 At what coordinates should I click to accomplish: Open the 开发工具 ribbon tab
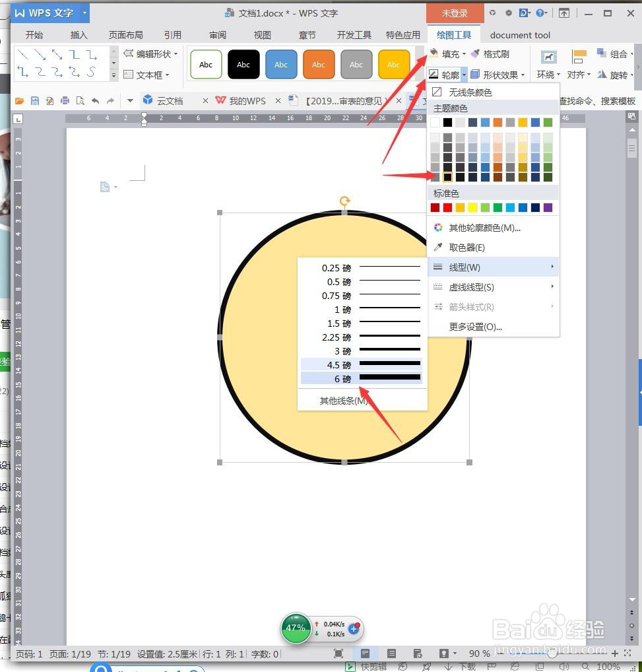[x=354, y=35]
